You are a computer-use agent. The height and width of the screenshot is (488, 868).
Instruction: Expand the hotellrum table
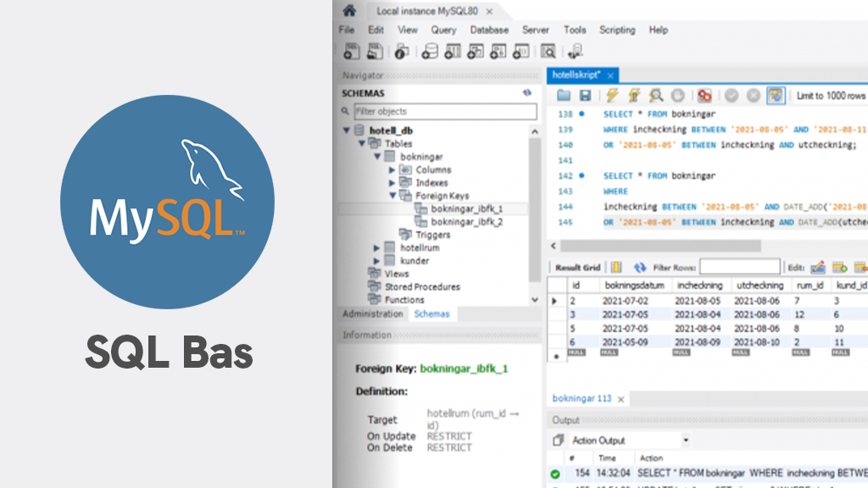tap(376, 247)
